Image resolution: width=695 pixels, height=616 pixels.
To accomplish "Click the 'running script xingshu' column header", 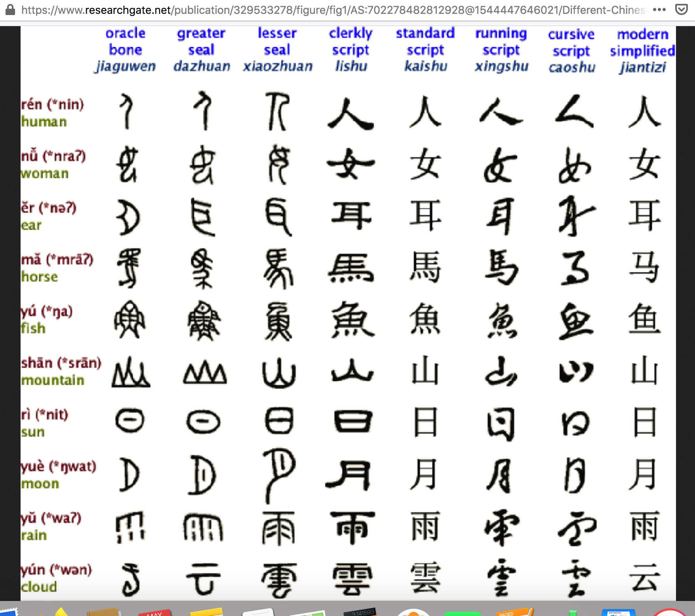I will [x=501, y=50].
